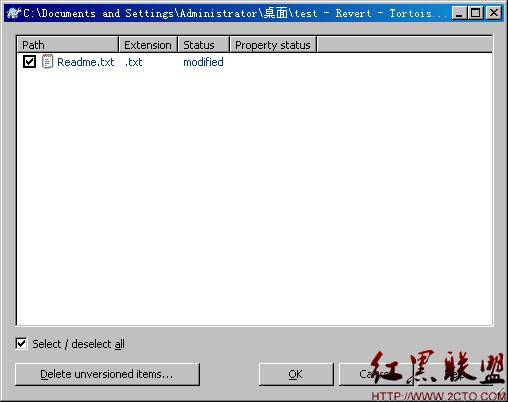Uncheck the Readme.txt checkbox

tap(29, 62)
